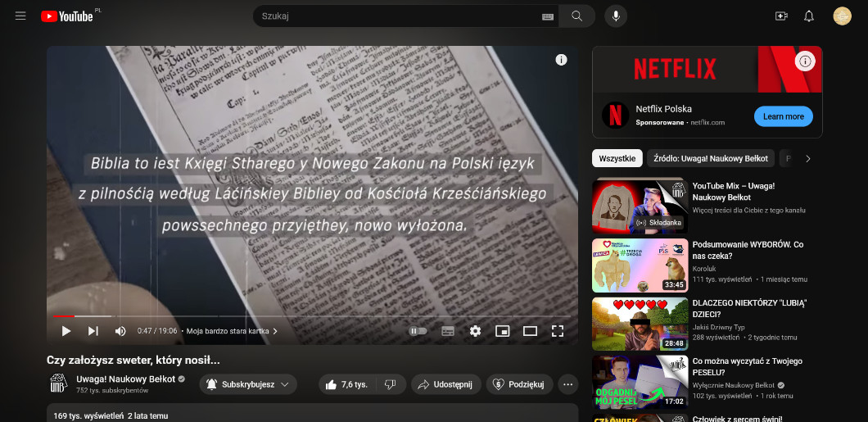The height and width of the screenshot is (422, 868).
Task: Click the search magnifier button
Action: click(x=576, y=16)
